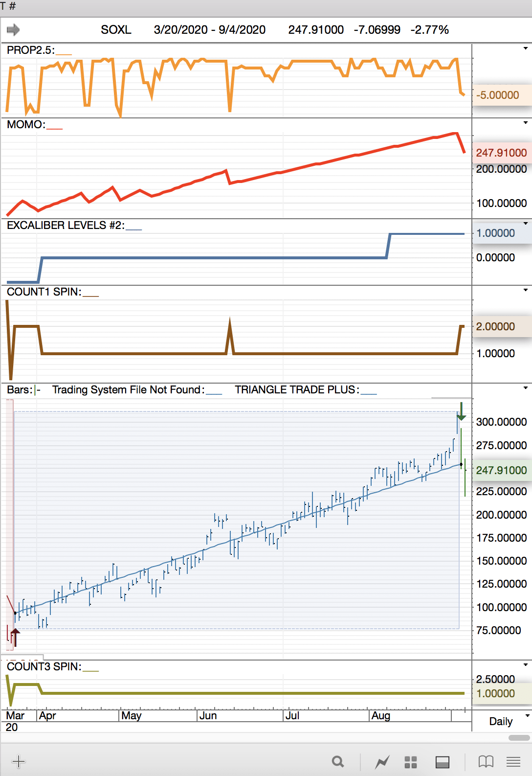
Task: Open the COUNT3 SPIN panel dropdown arrow
Action: click(526, 664)
